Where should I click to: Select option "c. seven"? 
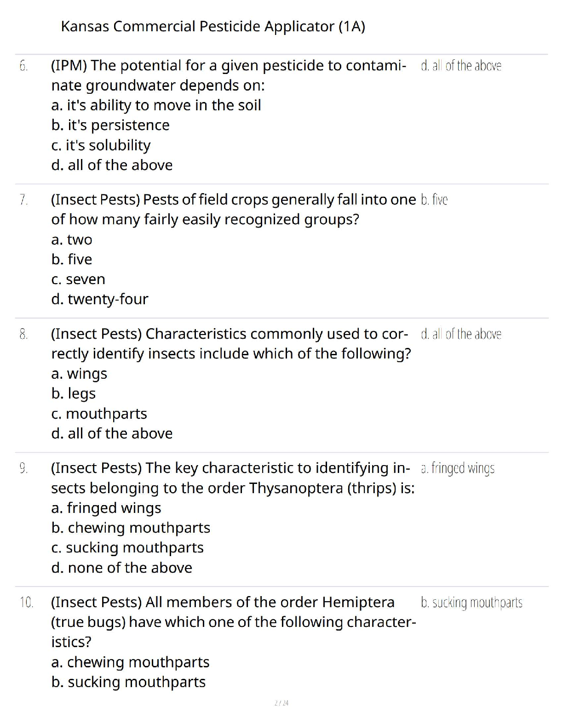tap(78, 279)
